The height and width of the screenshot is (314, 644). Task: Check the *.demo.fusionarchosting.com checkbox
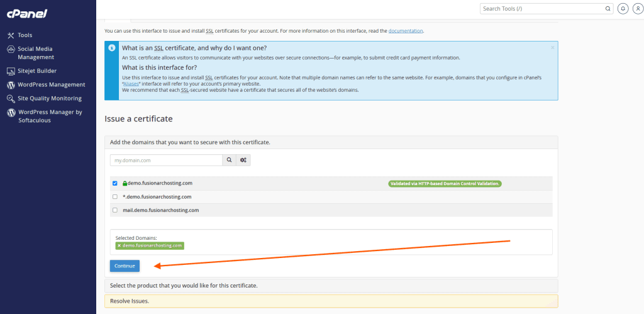[x=115, y=197]
